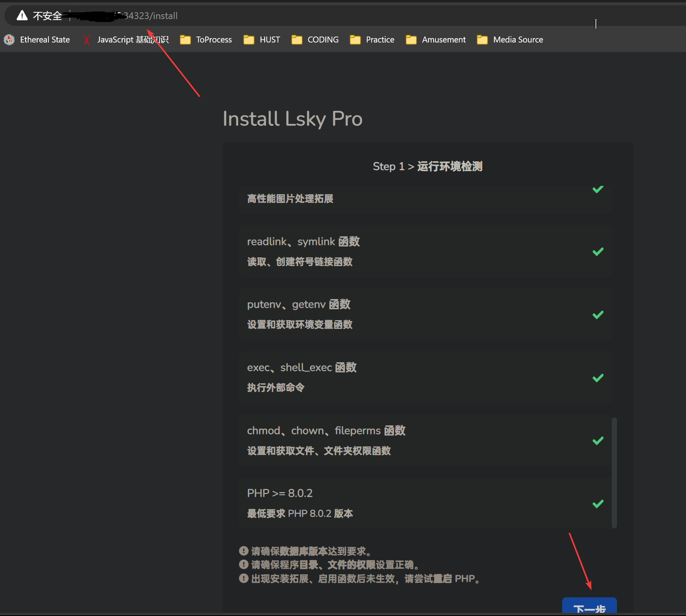The height and width of the screenshot is (616, 686).
Task: Click the Ethereal State bookmark favicon
Action: point(9,40)
